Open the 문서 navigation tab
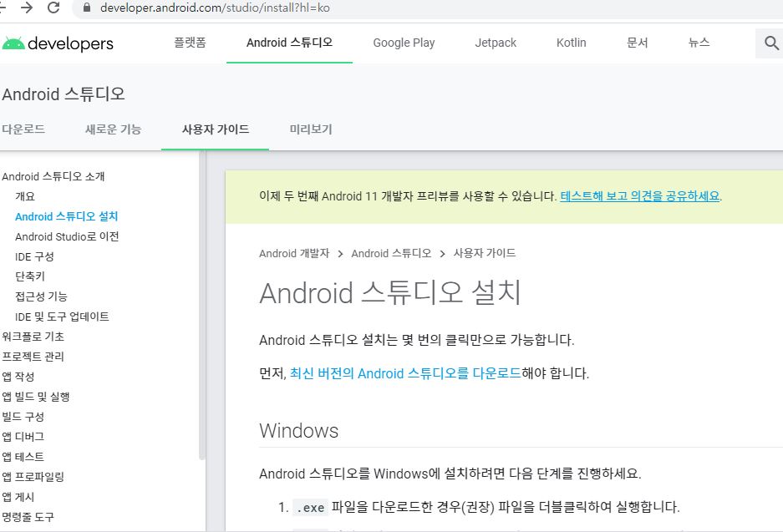783x532 pixels. click(638, 43)
